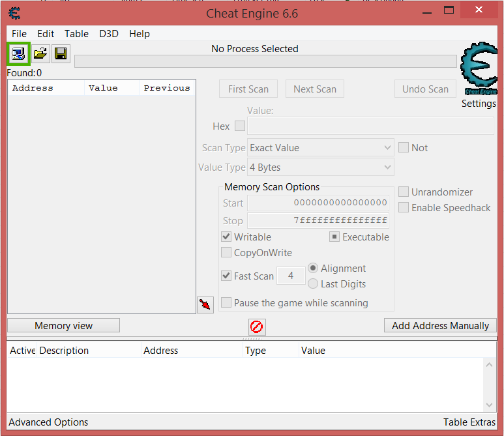The height and width of the screenshot is (436, 504).
Task: Toggle the Unrandomizer checkbox
Action: point(404,192)
